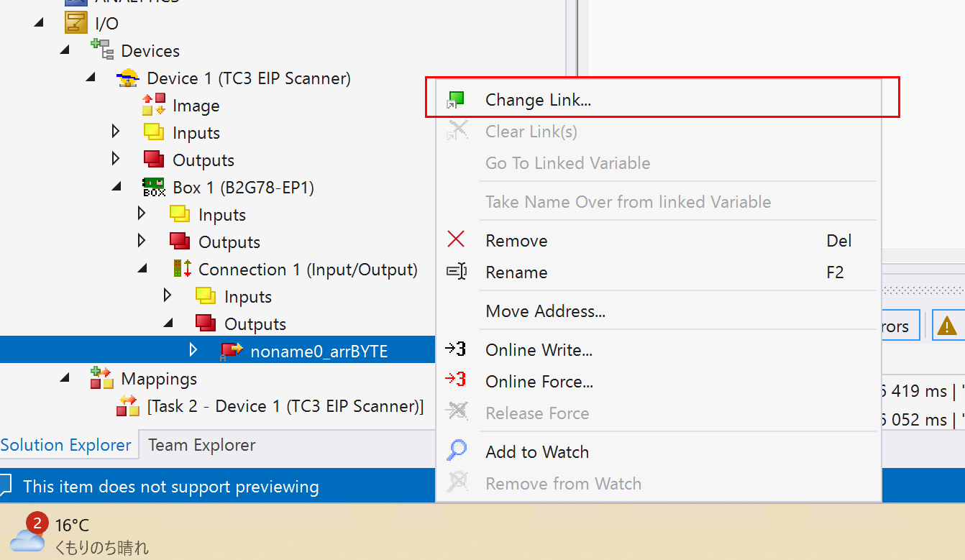This screenshot has height=560, width=965.
Task: Click the red Online Force icon
Action: click(x=455, y=381)
